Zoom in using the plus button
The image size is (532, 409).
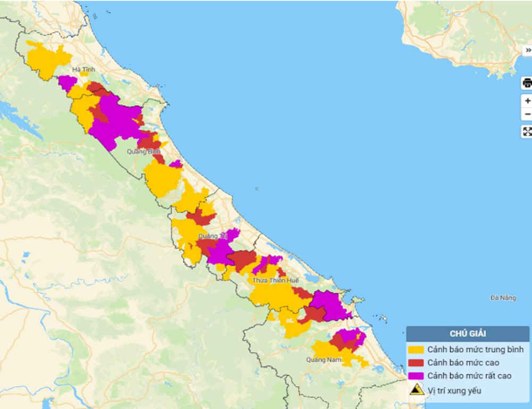(x=527, y=101)
